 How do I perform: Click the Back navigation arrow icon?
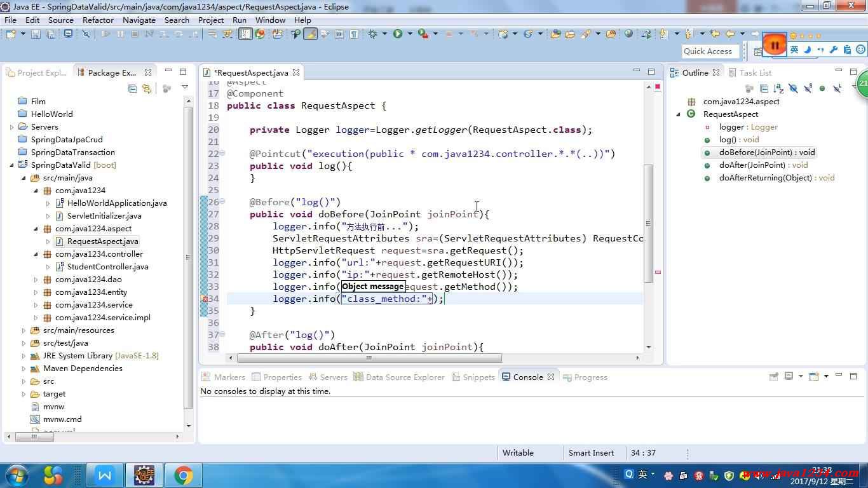tap(730, 34)
